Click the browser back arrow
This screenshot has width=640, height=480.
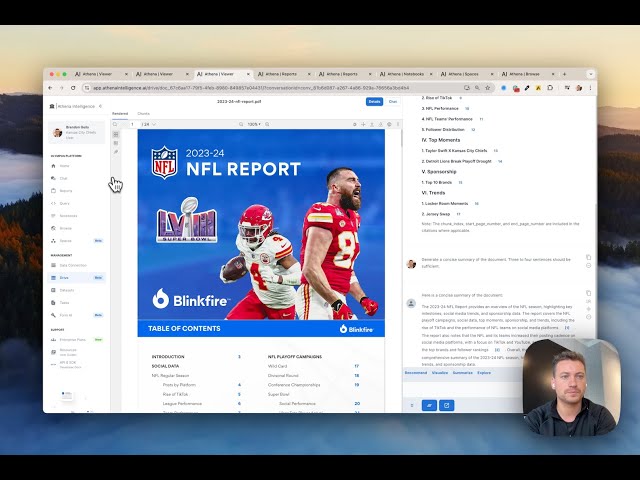50,88
